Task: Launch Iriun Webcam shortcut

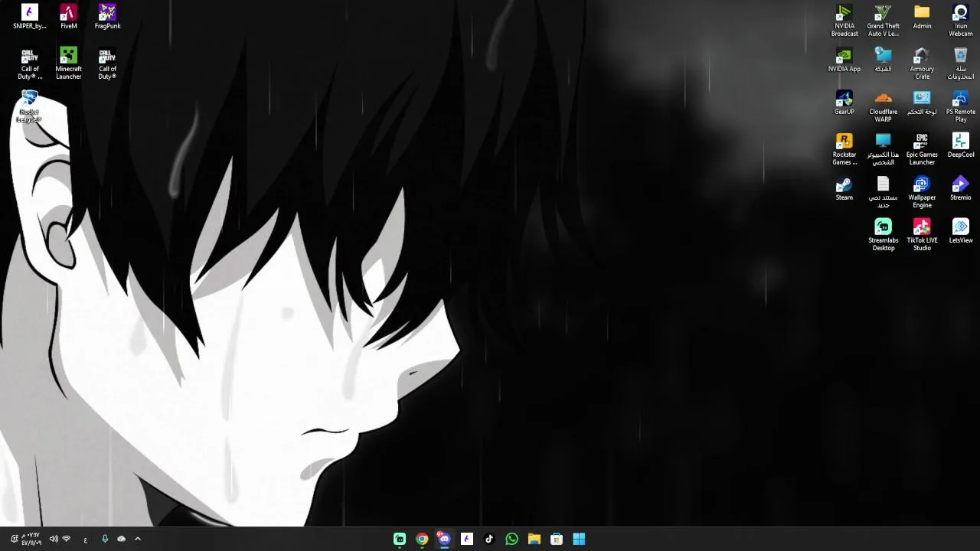Action: (960, 21)
